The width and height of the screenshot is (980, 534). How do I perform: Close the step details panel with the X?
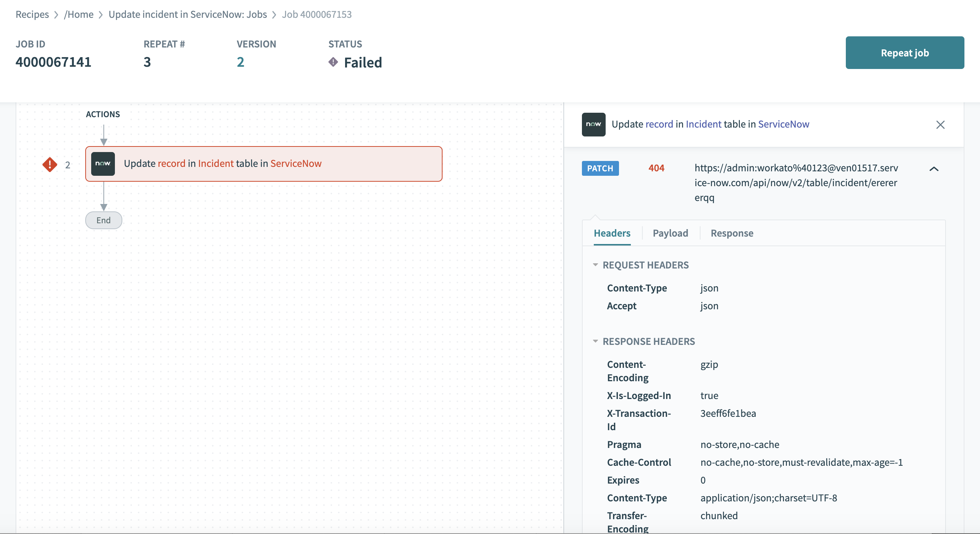tap(940, 125)
